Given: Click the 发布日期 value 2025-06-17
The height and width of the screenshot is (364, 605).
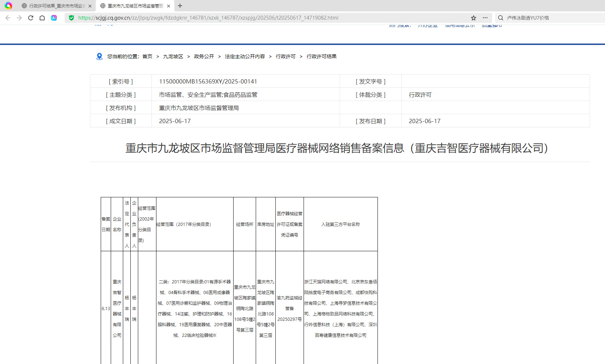Looking at the screenshot, I should (425, 121).
